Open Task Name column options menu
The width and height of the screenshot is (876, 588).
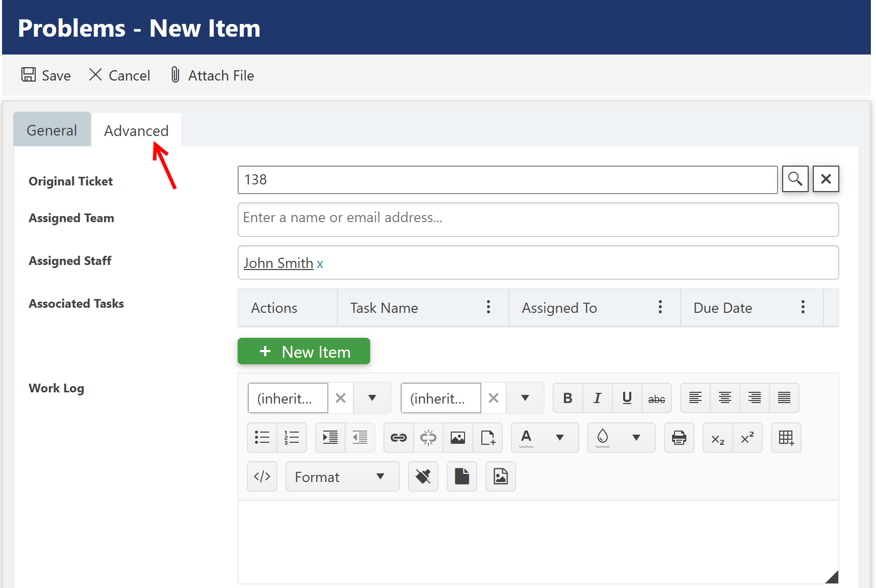(x=488, y=307)
